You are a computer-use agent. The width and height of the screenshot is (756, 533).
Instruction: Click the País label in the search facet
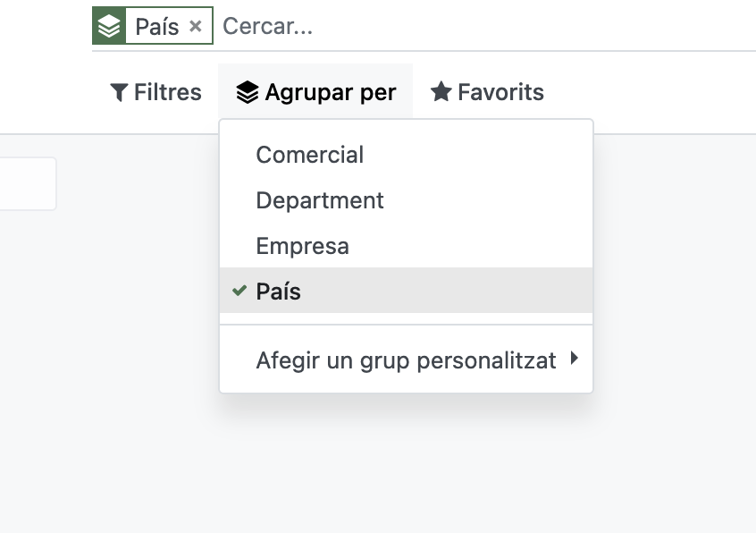(x=157, y=27)
